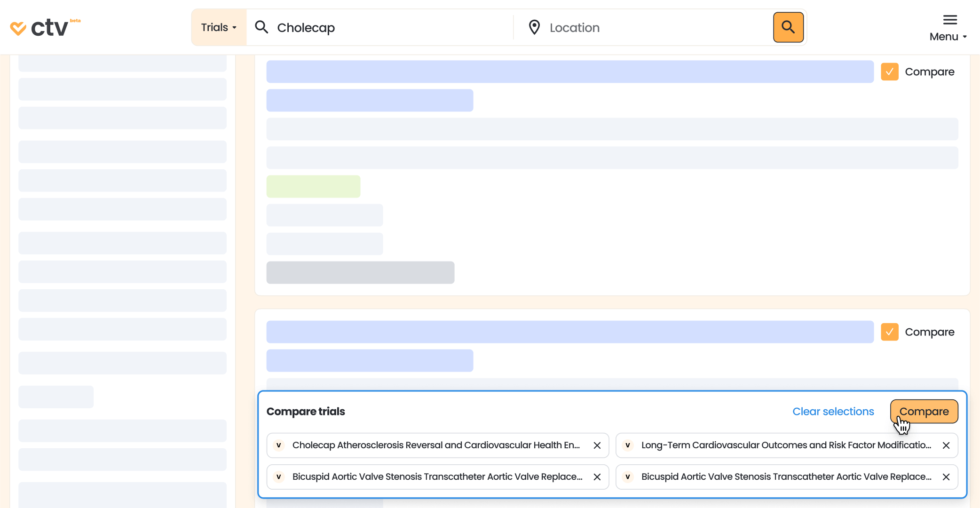This screenshot has height=508, width=980.
Task: Click the orange search magnifier button
Action: click(788, 27)
